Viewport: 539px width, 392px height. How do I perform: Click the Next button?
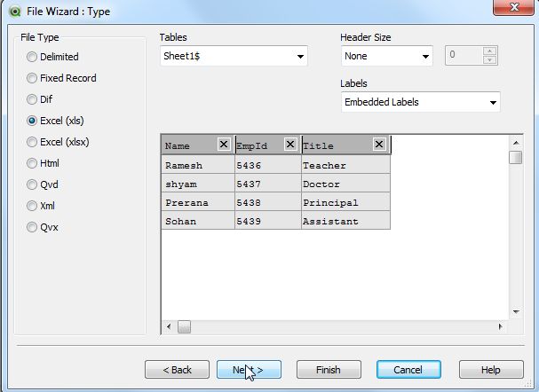click(x=249, y=370)
